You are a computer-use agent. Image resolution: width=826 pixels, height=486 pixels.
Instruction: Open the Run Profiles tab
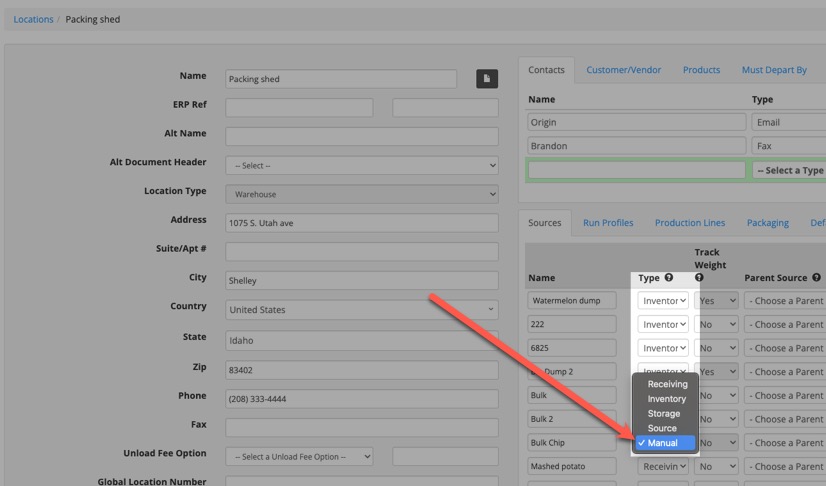(608, 223)
